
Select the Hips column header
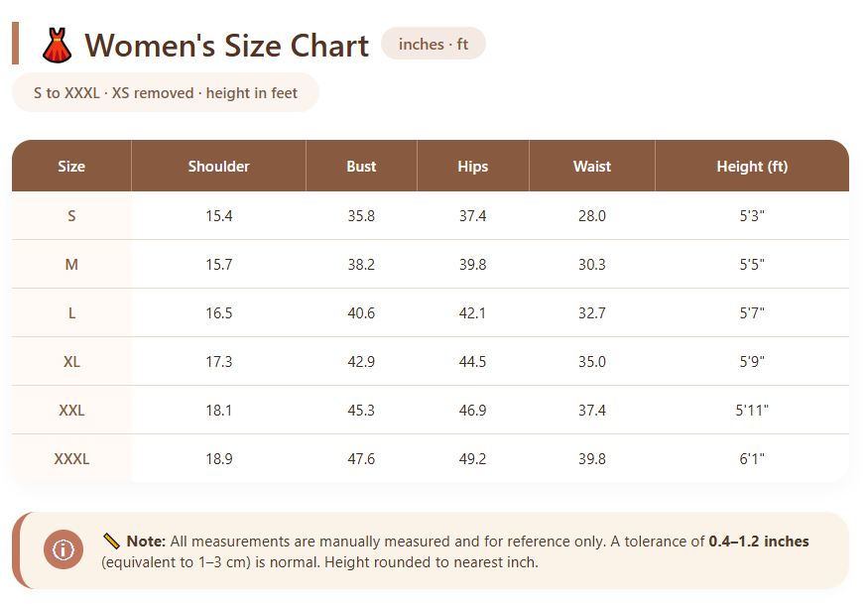472,167
